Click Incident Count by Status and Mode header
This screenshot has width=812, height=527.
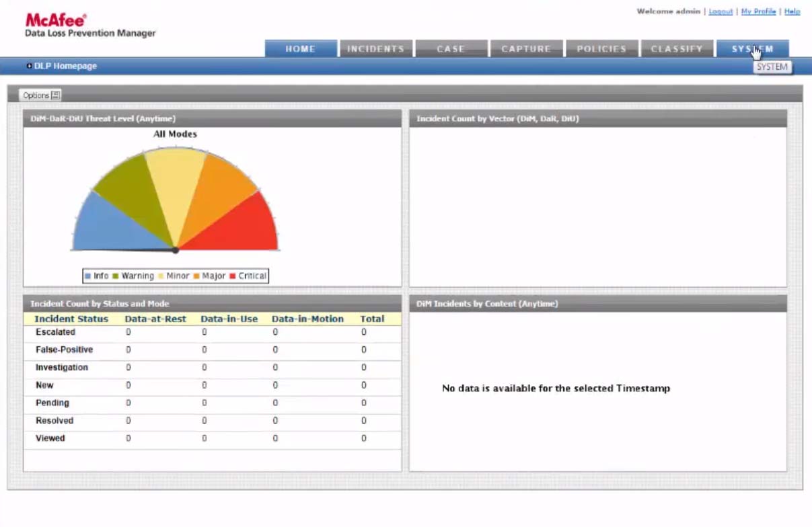coord(212,304)
